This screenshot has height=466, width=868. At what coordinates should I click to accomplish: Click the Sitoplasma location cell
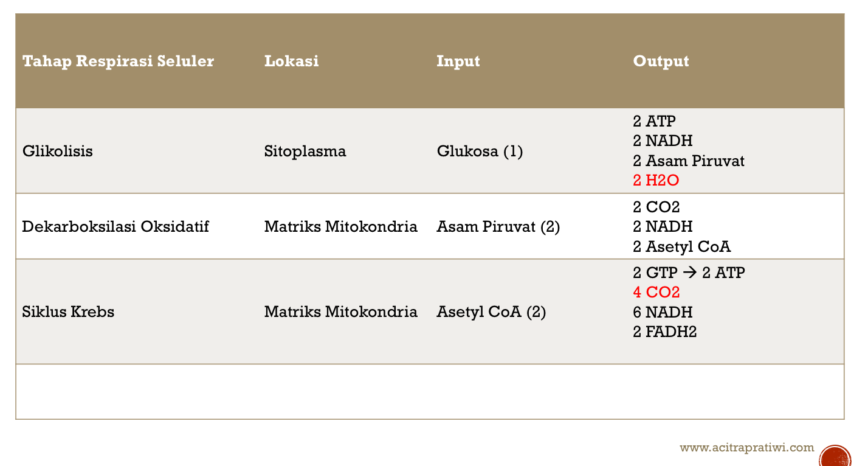pyautogui.click(x=305, y=151)
